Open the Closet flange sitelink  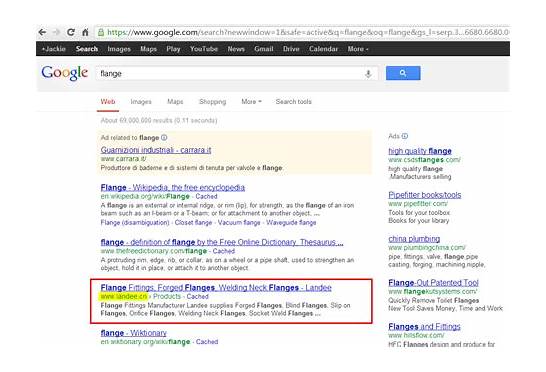click(x=193, y=223)
